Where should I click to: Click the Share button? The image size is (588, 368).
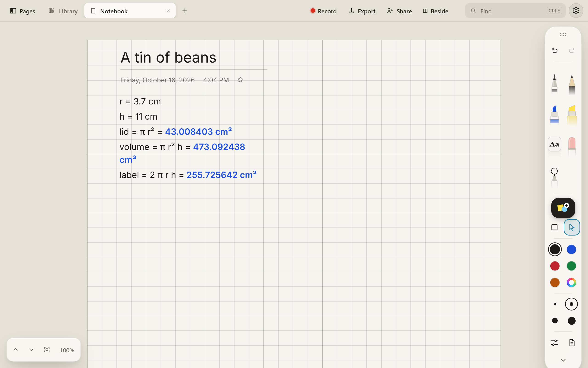click(x=399, y=11)
